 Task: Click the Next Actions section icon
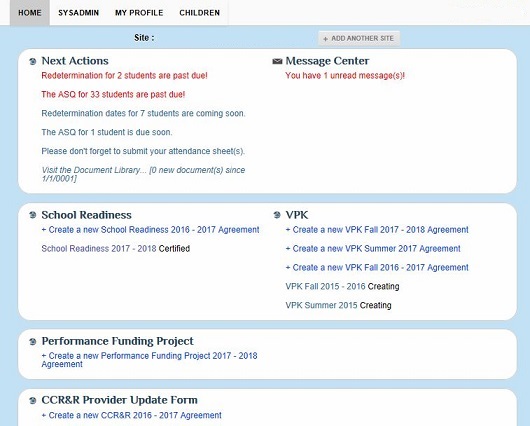33,62
